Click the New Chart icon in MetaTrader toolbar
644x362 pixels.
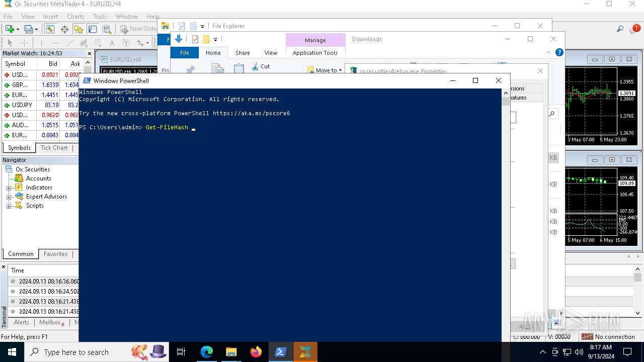coord(10,29)
